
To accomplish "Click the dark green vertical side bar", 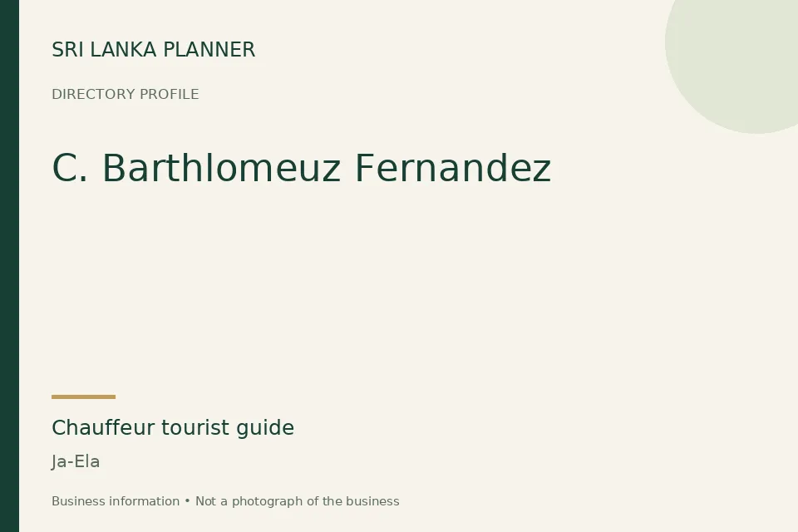I will tap(9, 266).
